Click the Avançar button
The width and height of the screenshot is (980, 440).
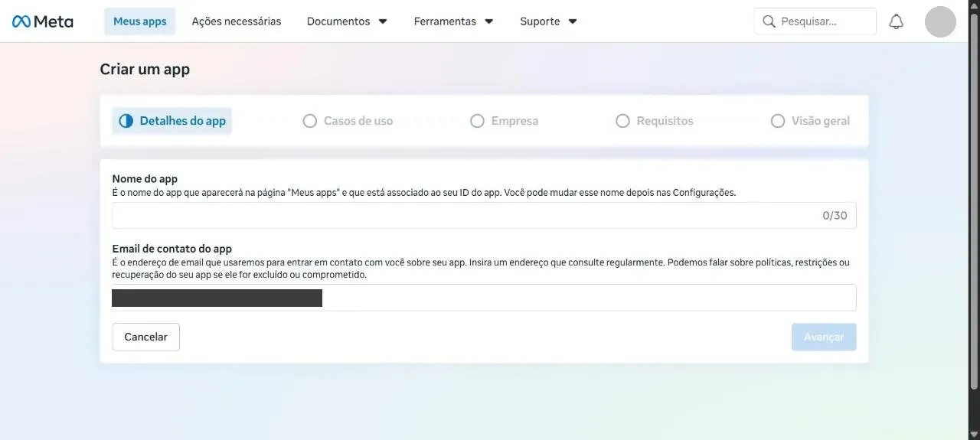pos(824,337)
